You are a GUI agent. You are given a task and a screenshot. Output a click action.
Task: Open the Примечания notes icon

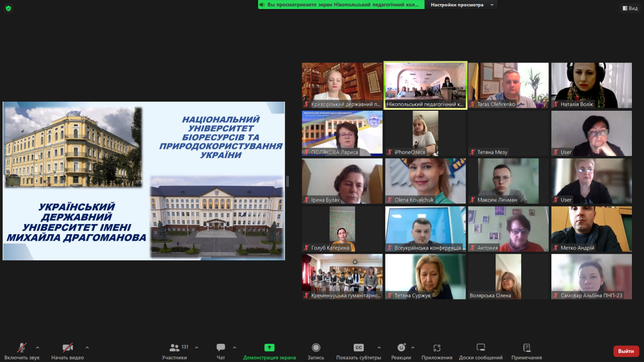[x=527, y=347]
